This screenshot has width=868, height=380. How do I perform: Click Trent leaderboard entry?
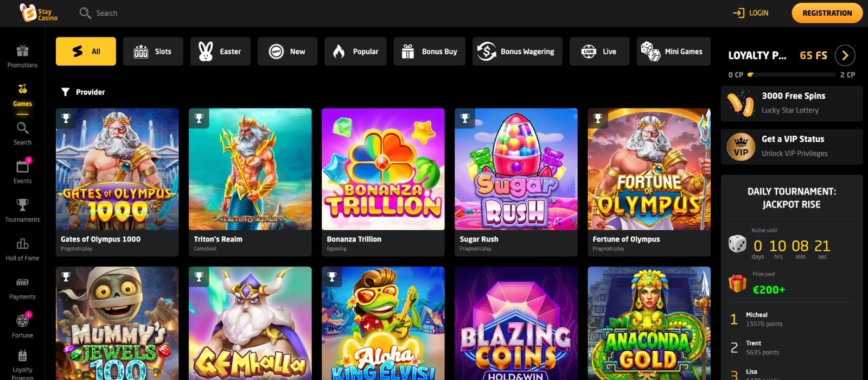click(792, 347)
